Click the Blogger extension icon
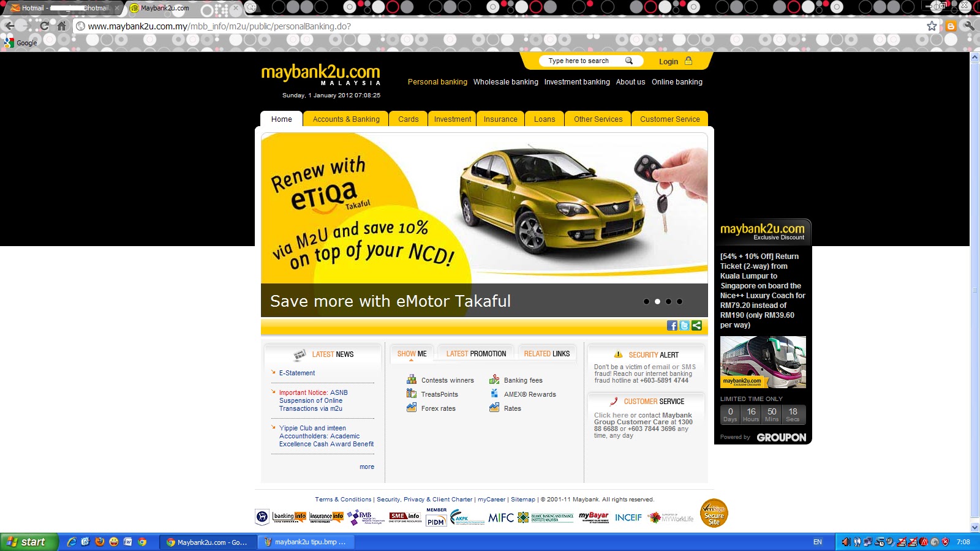 [951, 26]
